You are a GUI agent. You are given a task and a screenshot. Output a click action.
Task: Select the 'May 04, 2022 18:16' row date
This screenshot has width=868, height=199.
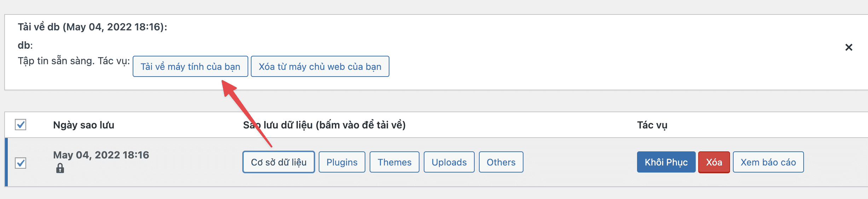click(101, 155)
